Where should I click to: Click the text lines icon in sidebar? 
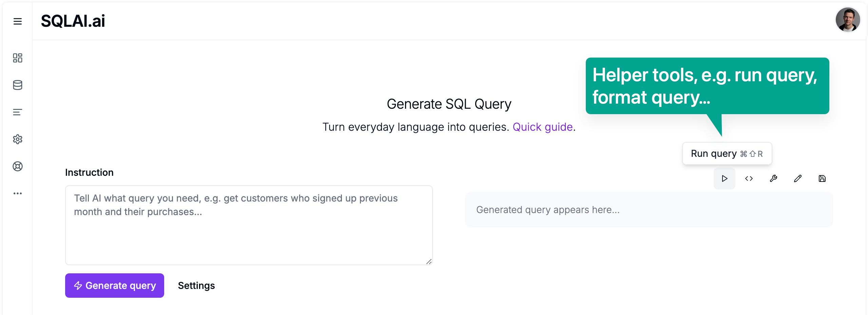(18, 112)
